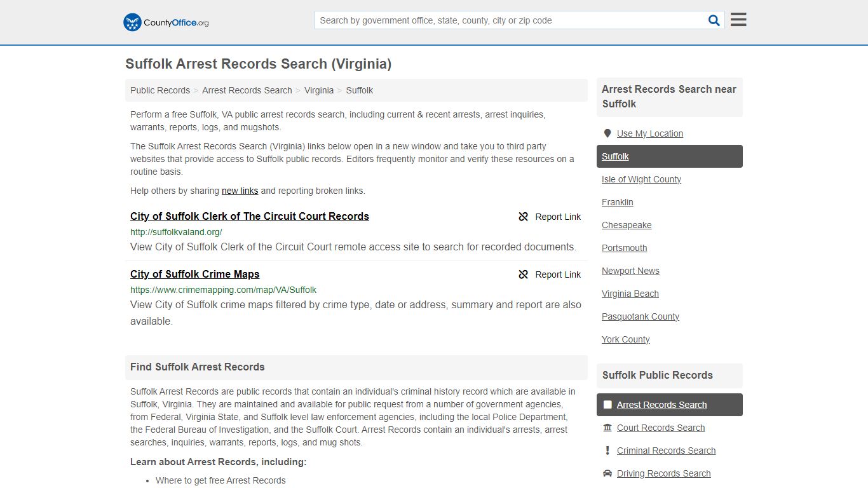868x488 pixels.
Task: Open Criminal Records Search
Action: [666, 451]
